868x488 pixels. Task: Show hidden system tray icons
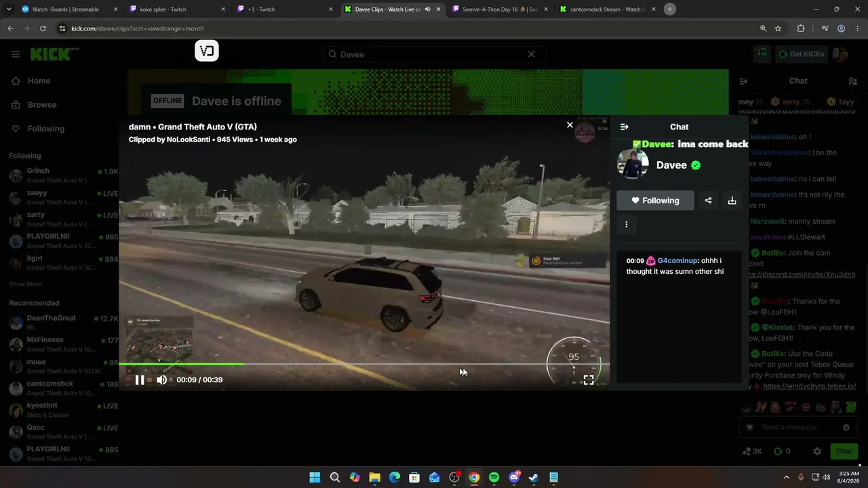(x=787, y=477)
